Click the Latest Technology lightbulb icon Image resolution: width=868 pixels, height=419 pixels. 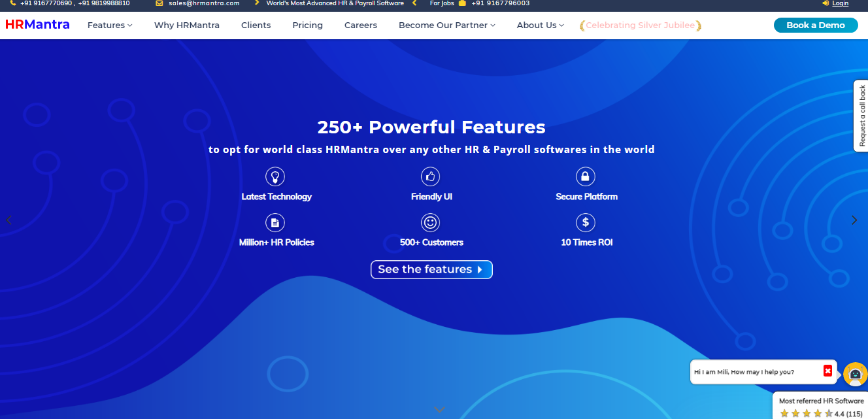click(x=275, y=176)
